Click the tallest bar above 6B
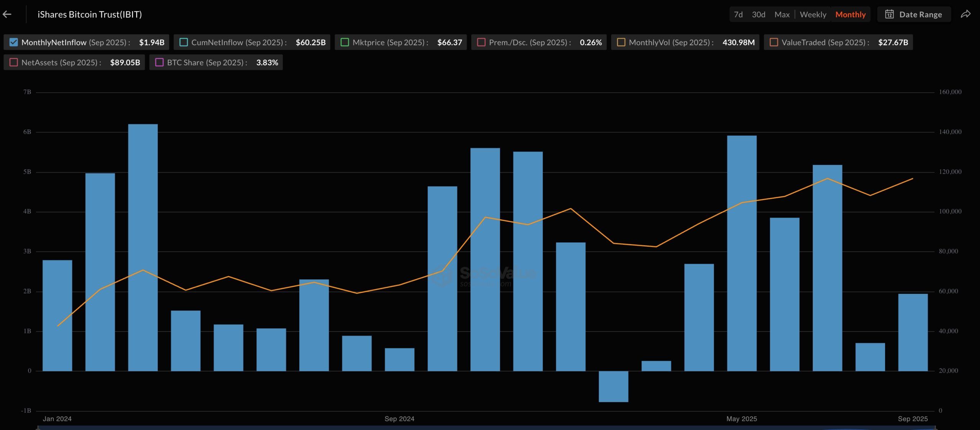This screenshot has width=980, height=430. [x=143, y=248]
